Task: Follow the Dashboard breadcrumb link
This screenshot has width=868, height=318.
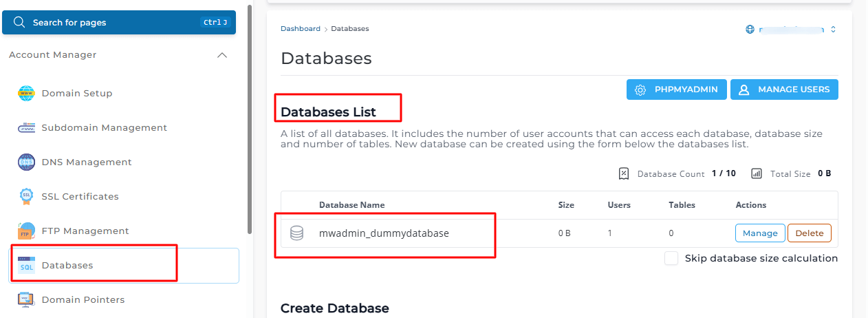Action: tap(301, 29)
